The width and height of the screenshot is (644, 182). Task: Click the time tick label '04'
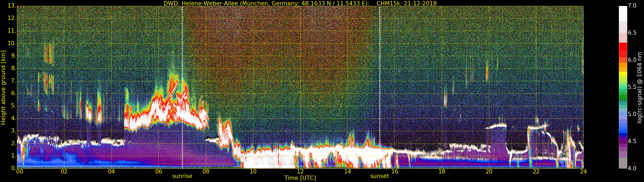click(x=111, y=172)
